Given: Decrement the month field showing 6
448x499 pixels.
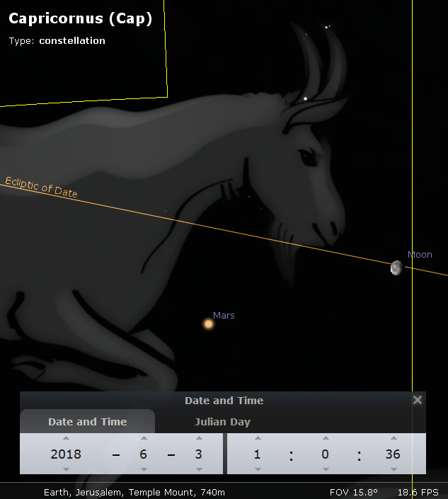Looking at the screenshot, I should click(144, 469).
